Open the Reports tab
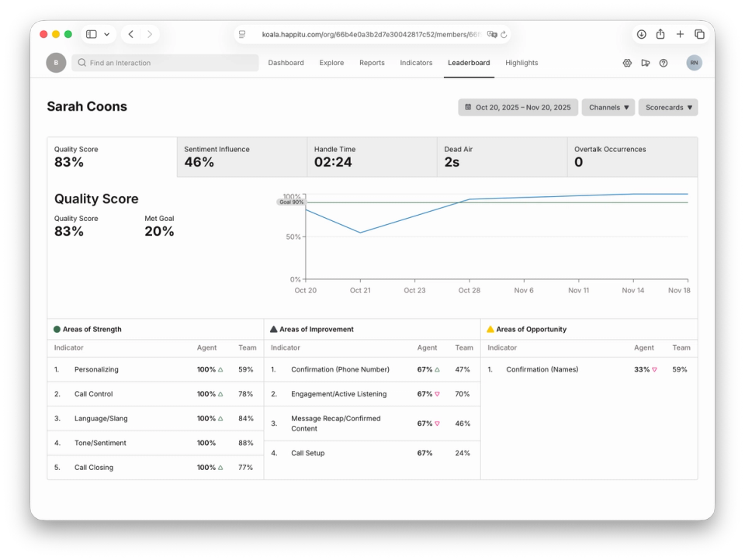 [372, 63]
